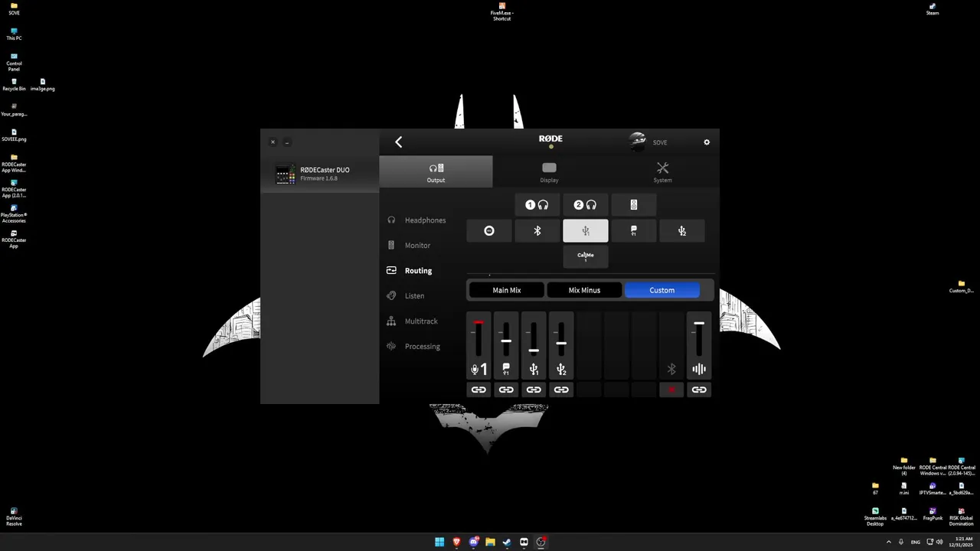The width and height of the screenshot is (980, 551).
Task: Click the ENG language indicator
Action: point(915,542)
